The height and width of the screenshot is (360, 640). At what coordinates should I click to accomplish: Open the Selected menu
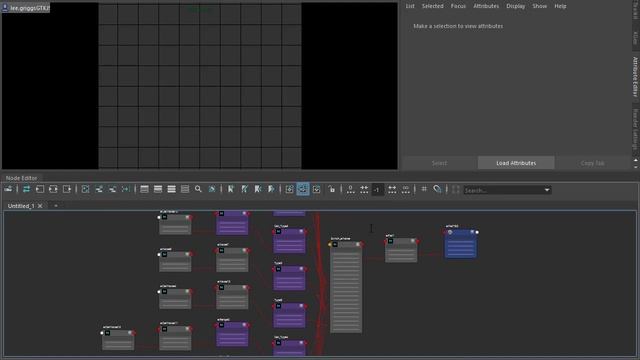pyautogui.click(x=433, y=6)
